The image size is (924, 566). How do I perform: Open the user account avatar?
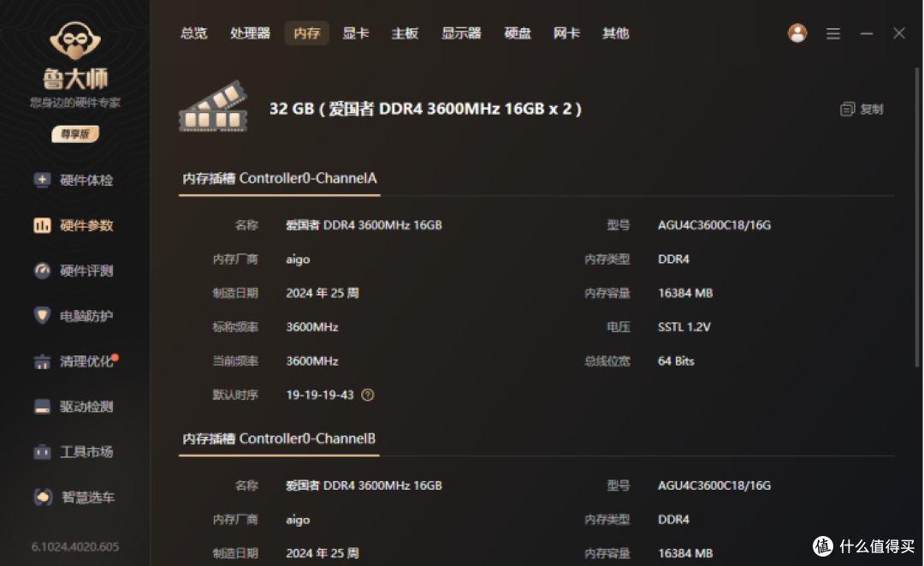(x=797, y=33)
